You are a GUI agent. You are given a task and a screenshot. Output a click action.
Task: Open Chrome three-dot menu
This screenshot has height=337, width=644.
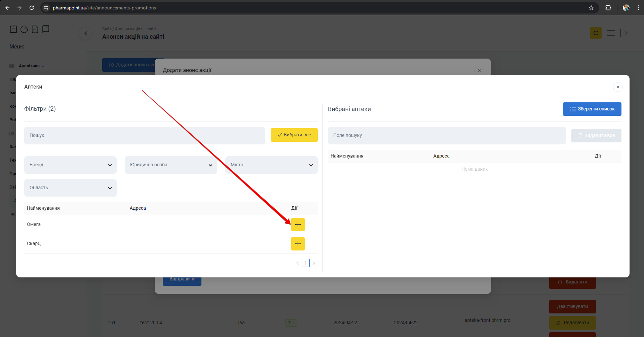tap(638, 8)
